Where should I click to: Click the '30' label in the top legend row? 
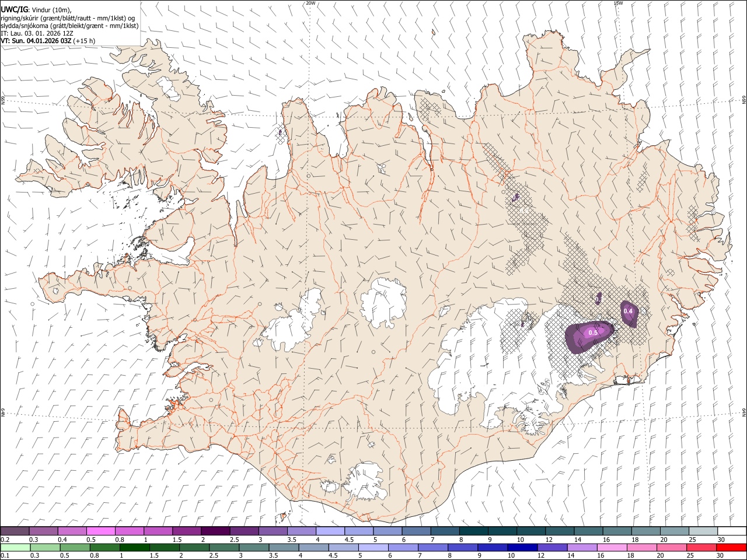click(721, 539)
